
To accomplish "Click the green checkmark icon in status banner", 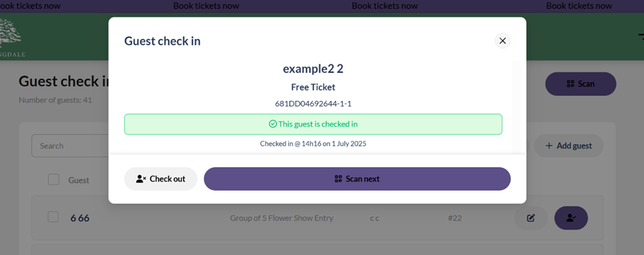I will click(272, 124).
